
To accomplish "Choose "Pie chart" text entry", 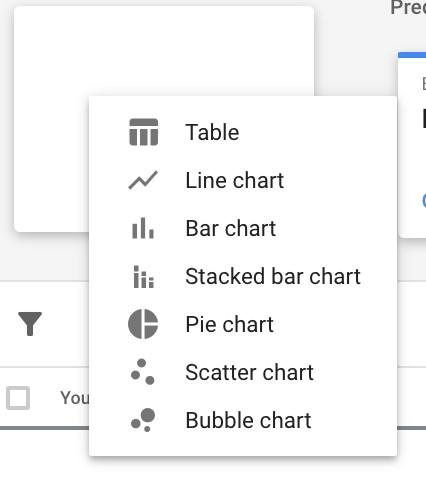I will (x=229, y=324).
